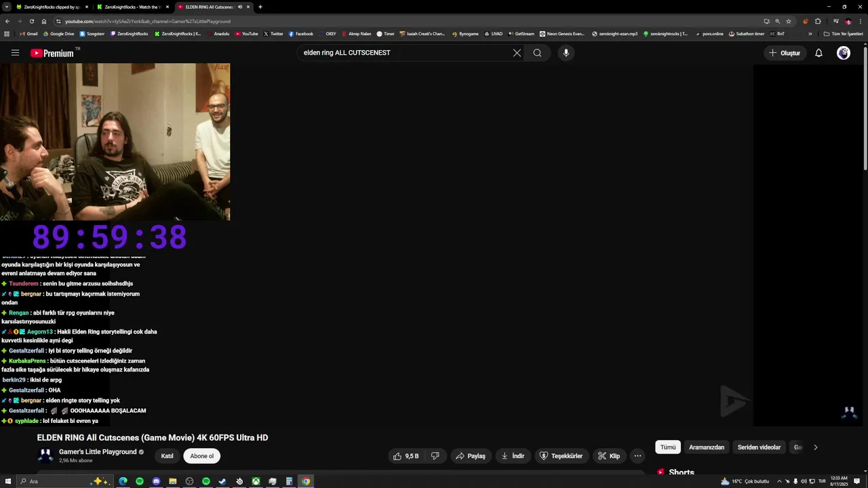Reload the page in browser toolbar
This screenshot has width=868, height=488.
point(31,21)
